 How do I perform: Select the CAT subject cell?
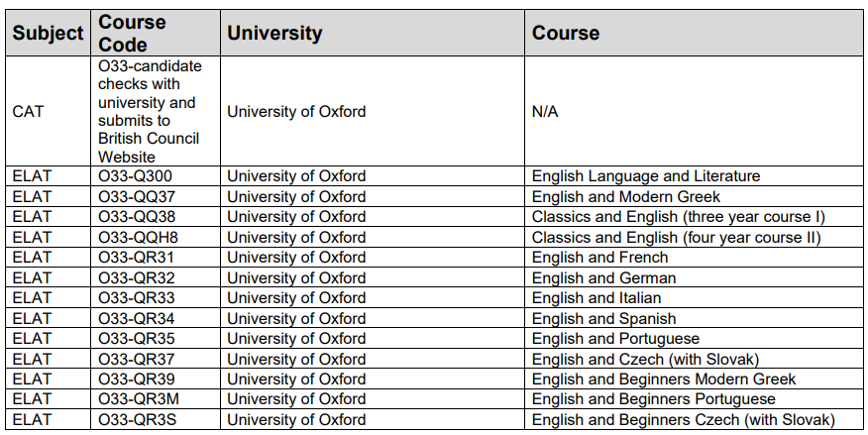pos(27,112)
